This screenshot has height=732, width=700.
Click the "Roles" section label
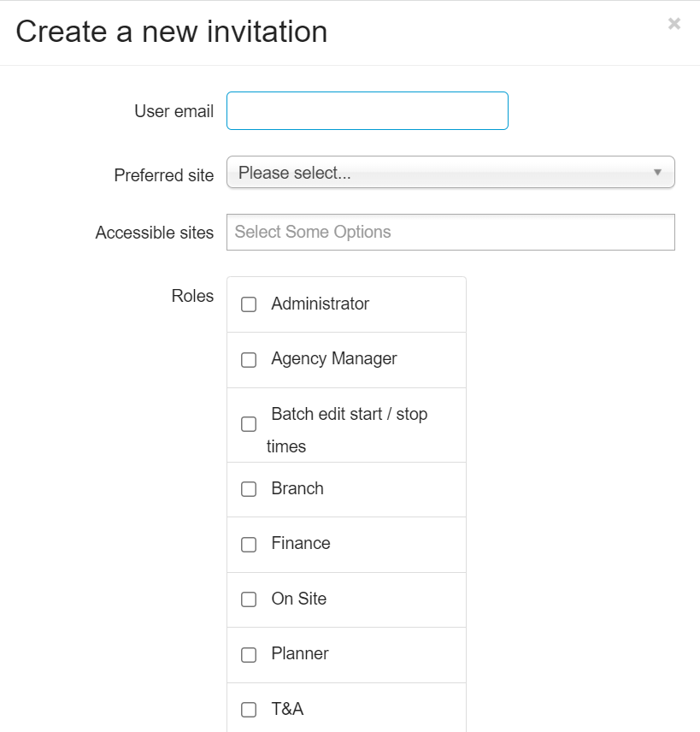192,296
